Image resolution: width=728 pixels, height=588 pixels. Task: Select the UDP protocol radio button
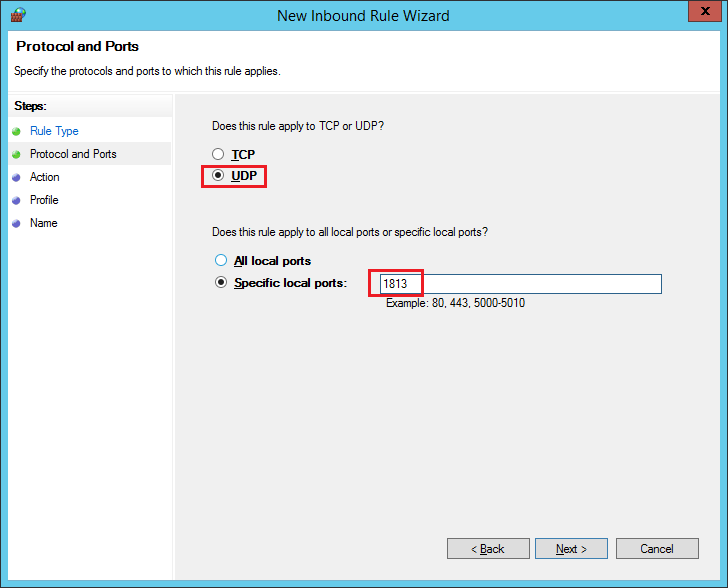click(220, 176)
